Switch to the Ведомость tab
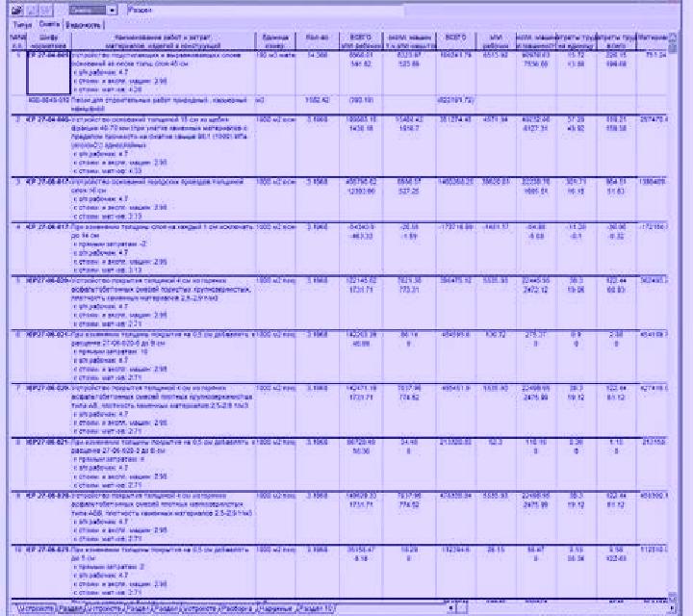 coord(83,25)
